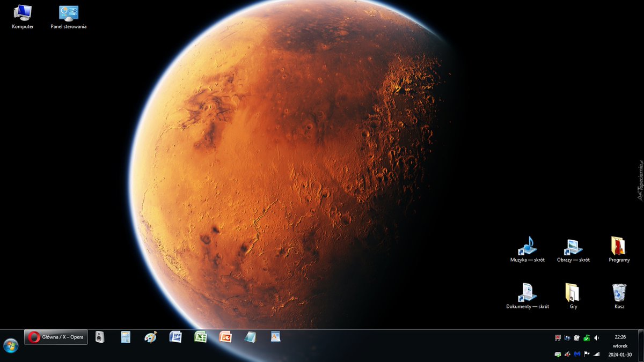Click the safely remove hardware tray icon

tap(558, 354)
